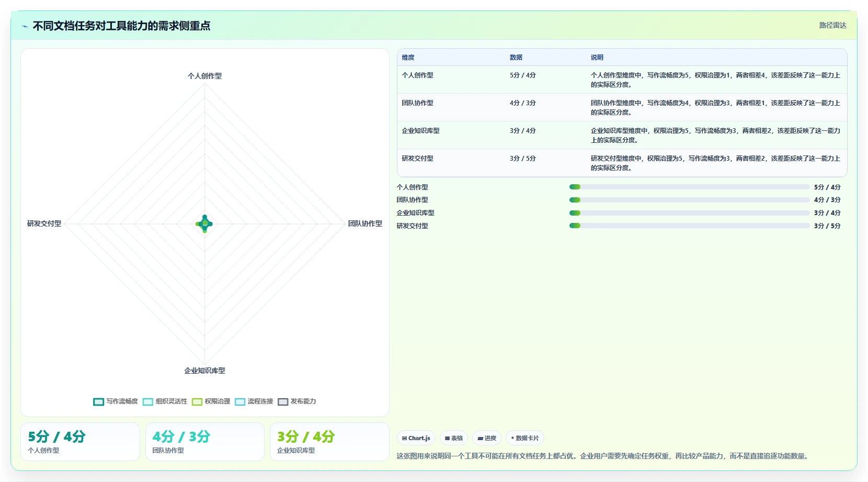Click the 说明 column header

click(597, 58)
